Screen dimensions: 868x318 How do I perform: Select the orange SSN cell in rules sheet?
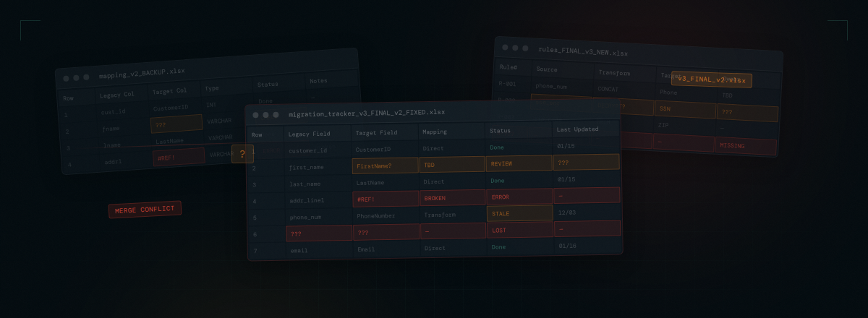(x=684, y=109)
